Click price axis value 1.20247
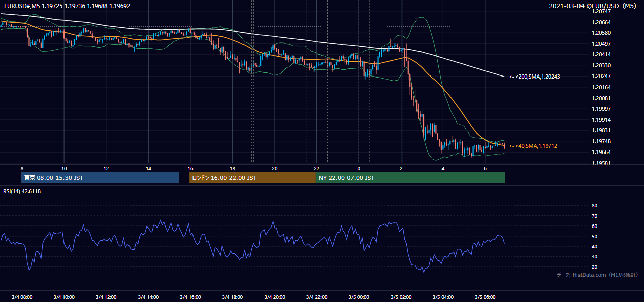This screenshot has width=644, height=302. pyautogui.click(x=601, y=76)
